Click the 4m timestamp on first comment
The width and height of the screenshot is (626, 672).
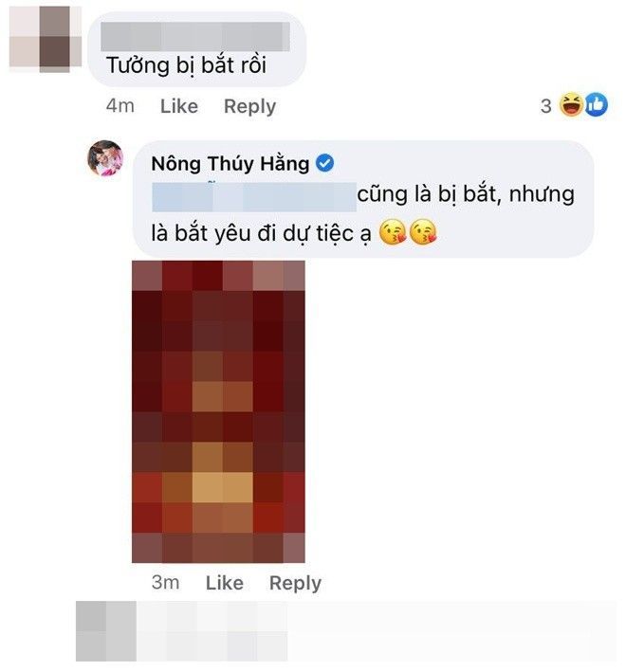[x=120, y=106]
